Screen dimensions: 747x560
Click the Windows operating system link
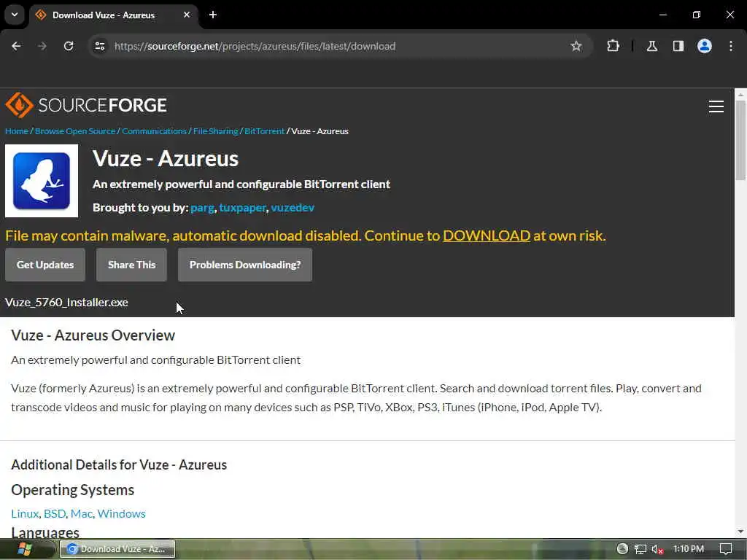(x=122, y=514)
